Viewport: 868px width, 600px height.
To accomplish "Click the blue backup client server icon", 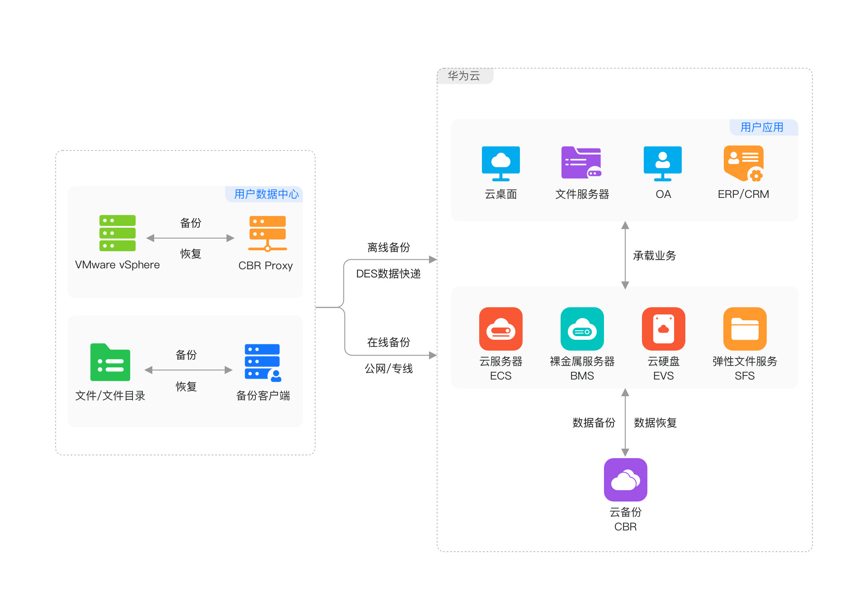I will click(263, 362).
